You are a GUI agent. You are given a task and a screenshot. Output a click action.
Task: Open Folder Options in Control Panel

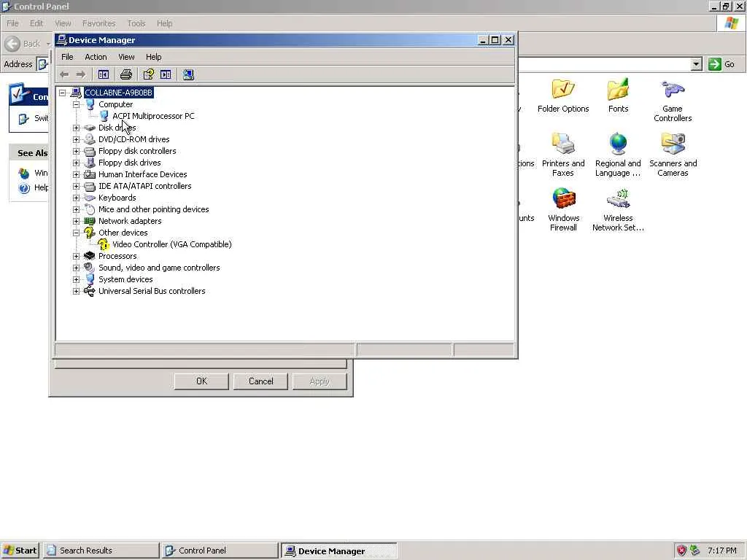(563, 96)
